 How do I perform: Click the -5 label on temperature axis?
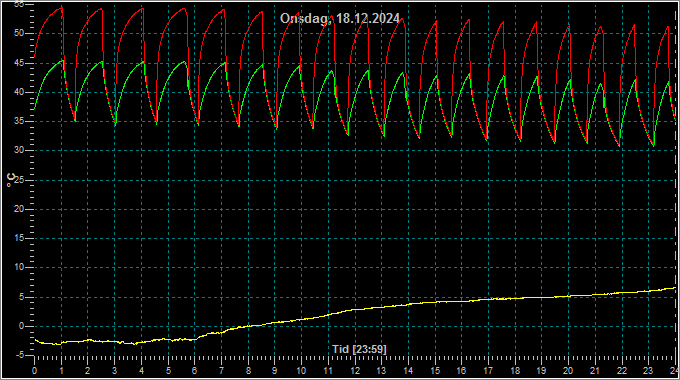click(19, 355)
